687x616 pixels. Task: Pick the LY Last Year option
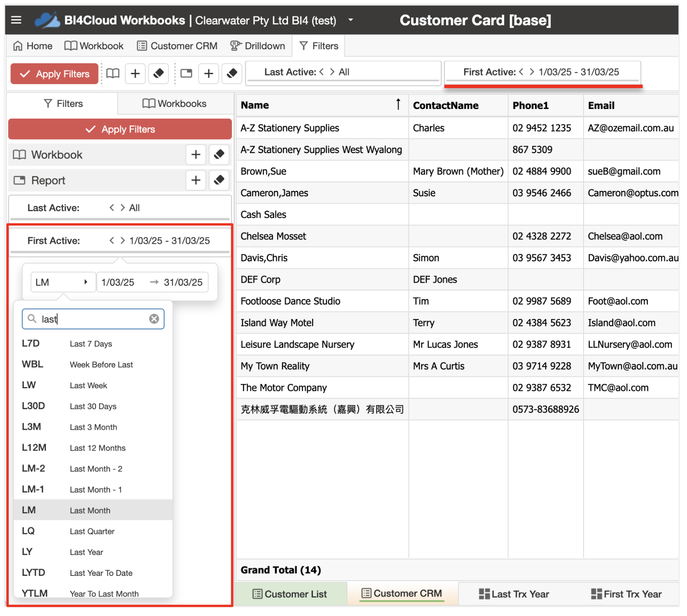(93, 552)
